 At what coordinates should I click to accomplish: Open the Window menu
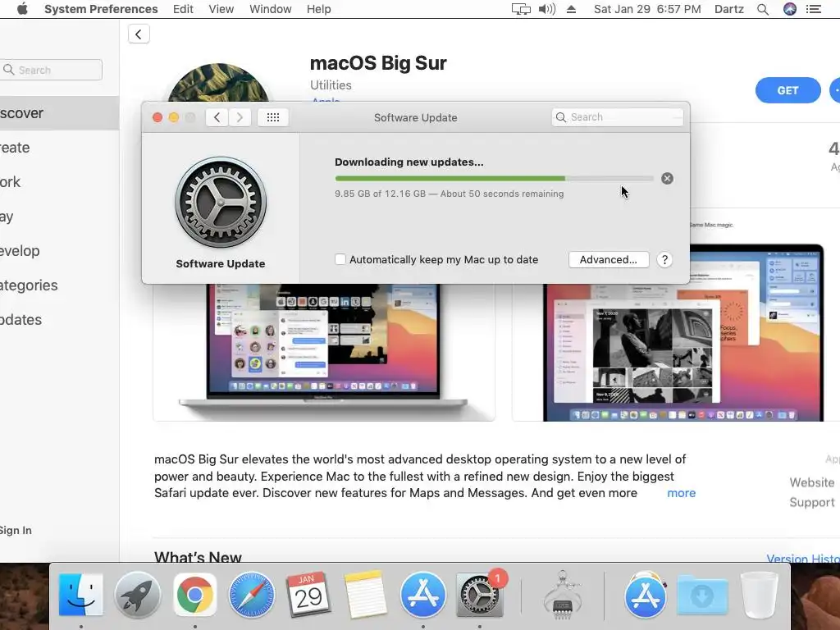(271, 9)
